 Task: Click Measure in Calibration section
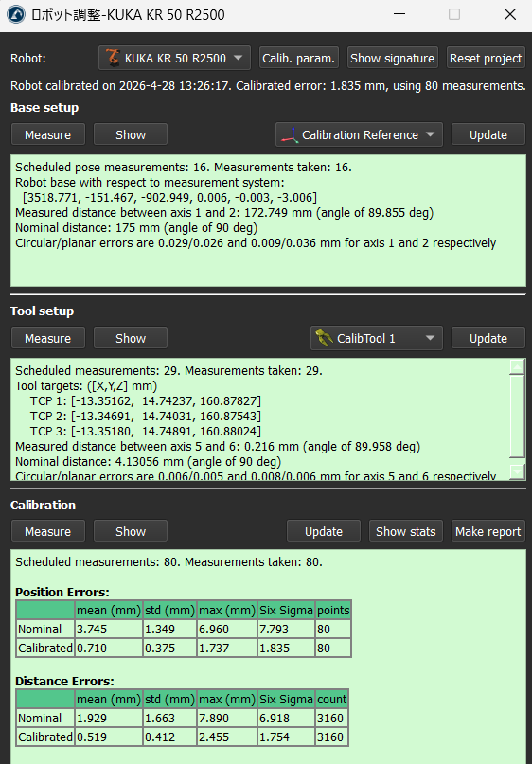point(47,531)
